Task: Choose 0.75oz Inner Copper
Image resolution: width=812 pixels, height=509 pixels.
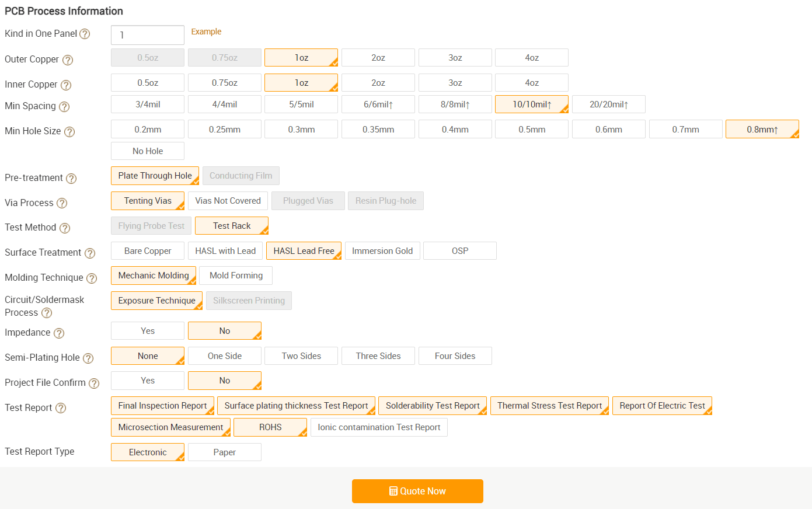Action: point(225,83)
